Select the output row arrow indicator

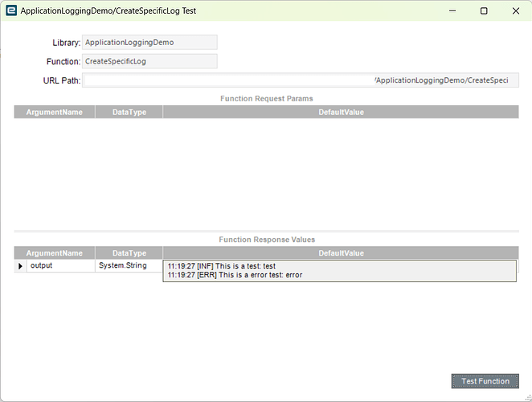20,266
